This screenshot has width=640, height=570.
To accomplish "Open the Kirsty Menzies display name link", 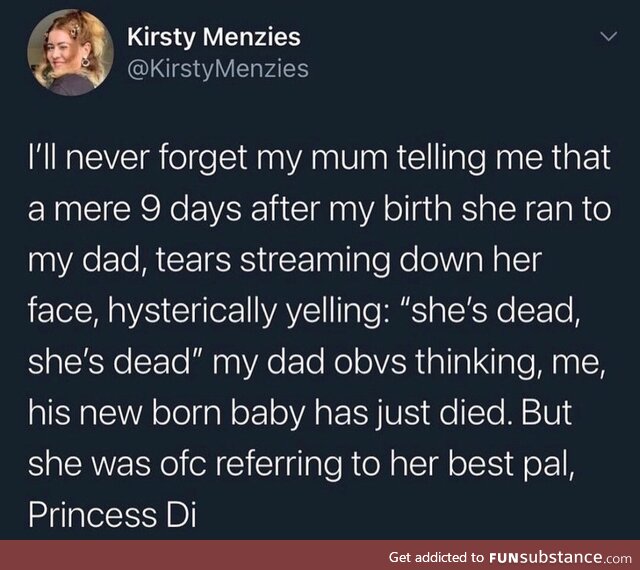I will click(214, 39).
